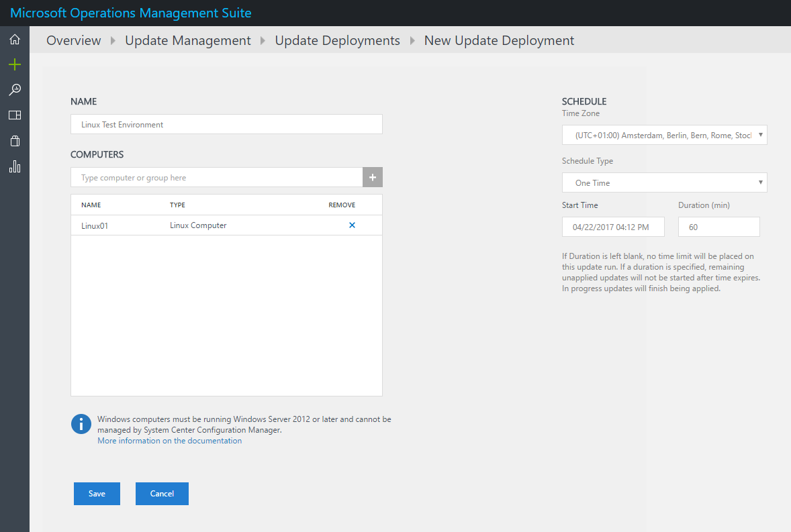Open the Usage bar chart icon

pos(15,167)
